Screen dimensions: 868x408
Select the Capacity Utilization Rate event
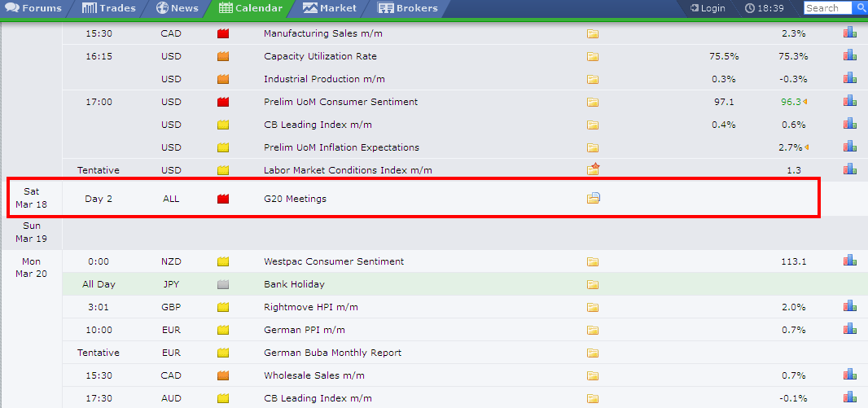coord(320,56)
